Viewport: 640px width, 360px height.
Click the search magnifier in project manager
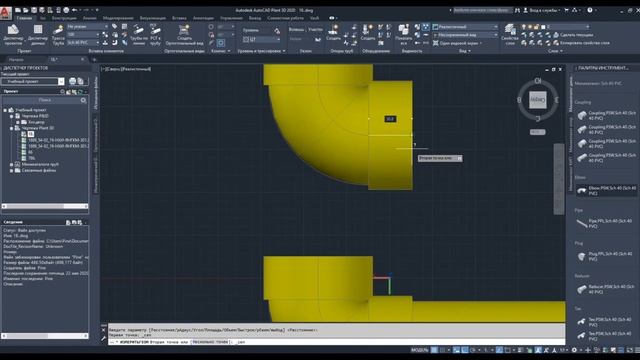tap(83, 100)
